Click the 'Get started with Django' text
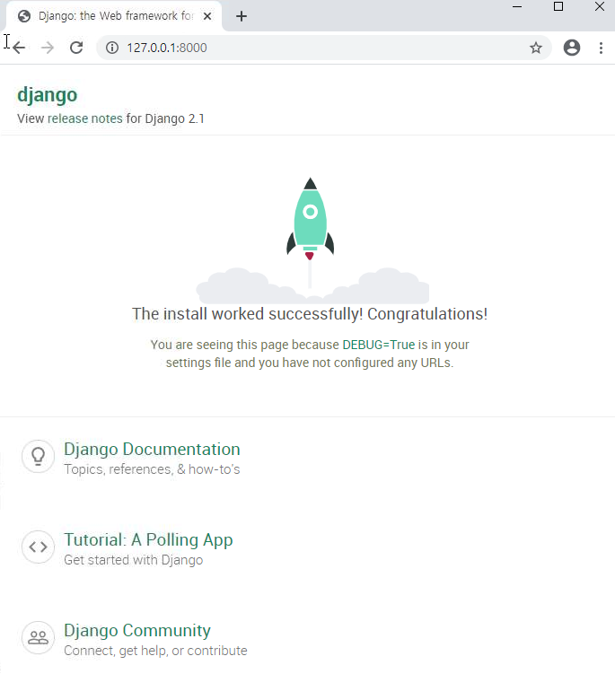This screenshot has width=615, height=700. tap(134, 560)
